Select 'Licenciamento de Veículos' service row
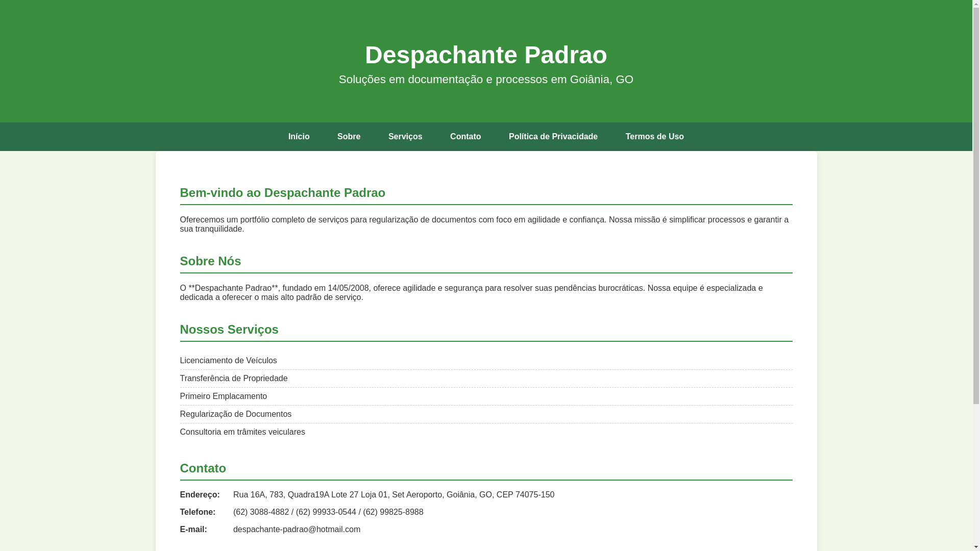The image size is (980, 551). click(486, 361)
